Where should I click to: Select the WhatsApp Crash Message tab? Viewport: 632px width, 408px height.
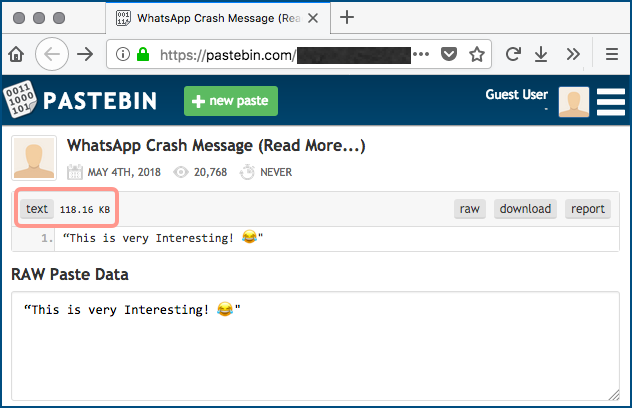218,18
